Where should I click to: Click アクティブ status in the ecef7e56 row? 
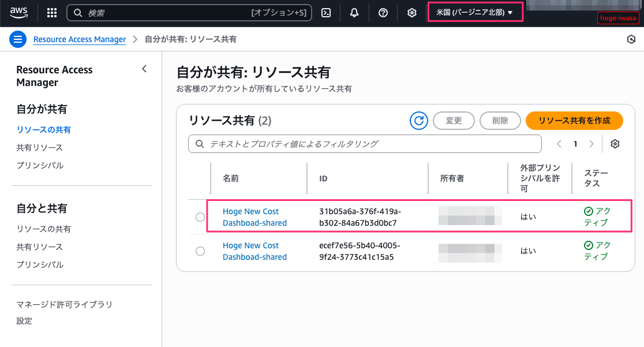point(597,251)
